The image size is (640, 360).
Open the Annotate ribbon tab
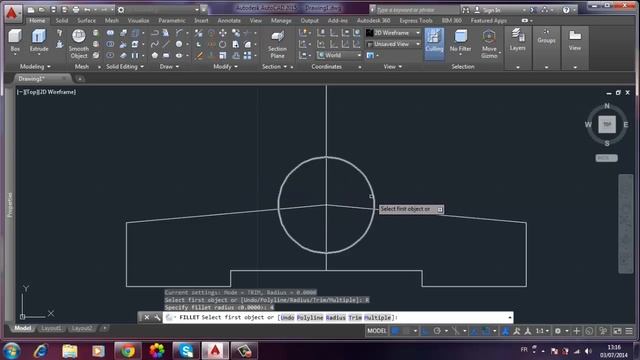pyautogui.click(x=229, y=20)
